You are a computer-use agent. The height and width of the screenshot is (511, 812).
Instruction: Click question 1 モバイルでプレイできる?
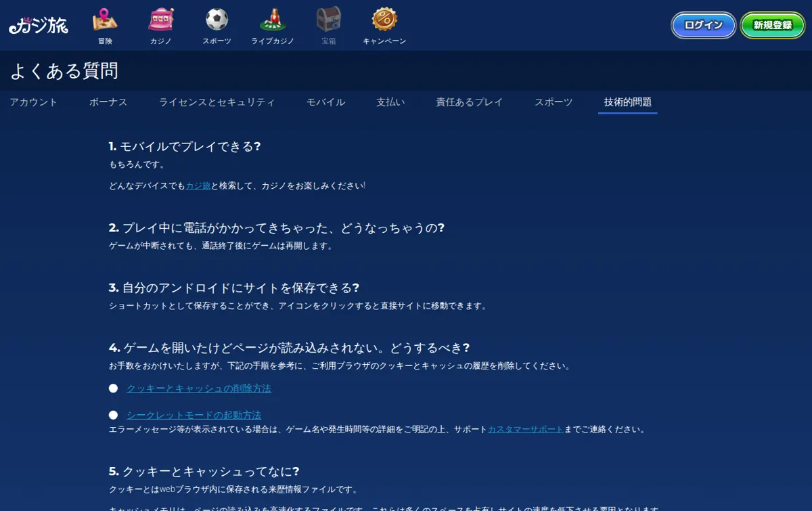coord(185,146)
